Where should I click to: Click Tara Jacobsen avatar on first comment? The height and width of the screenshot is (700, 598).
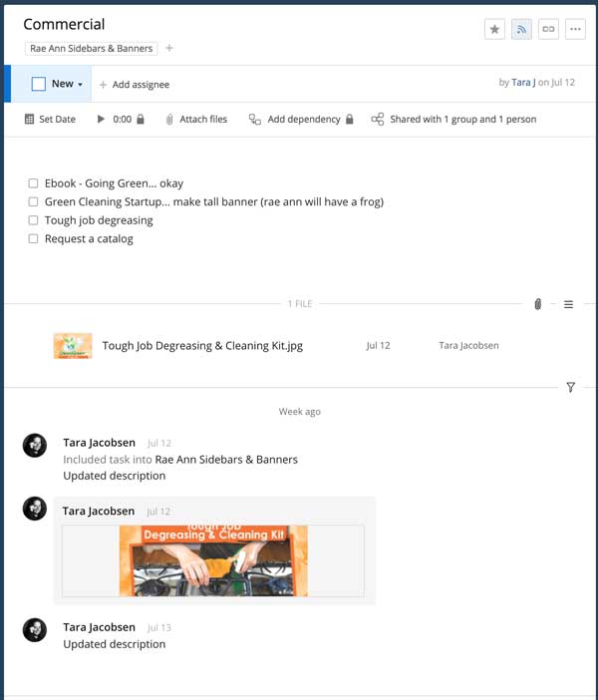tap(35, 445)
